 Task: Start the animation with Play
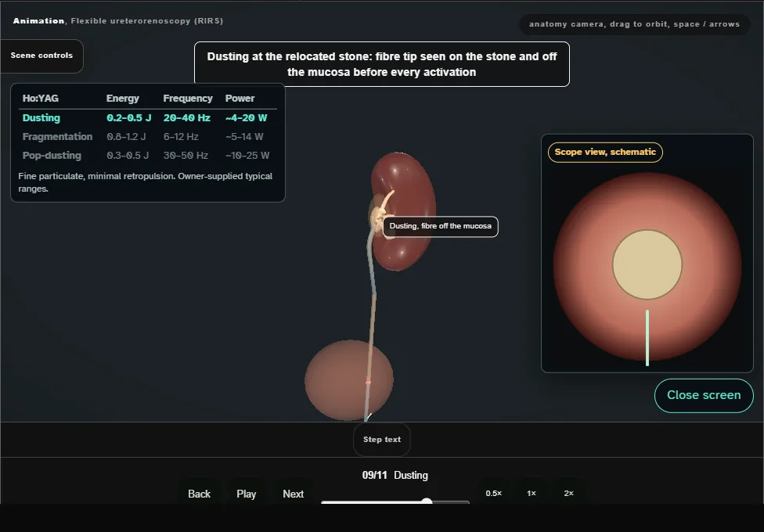coord(246,494)
